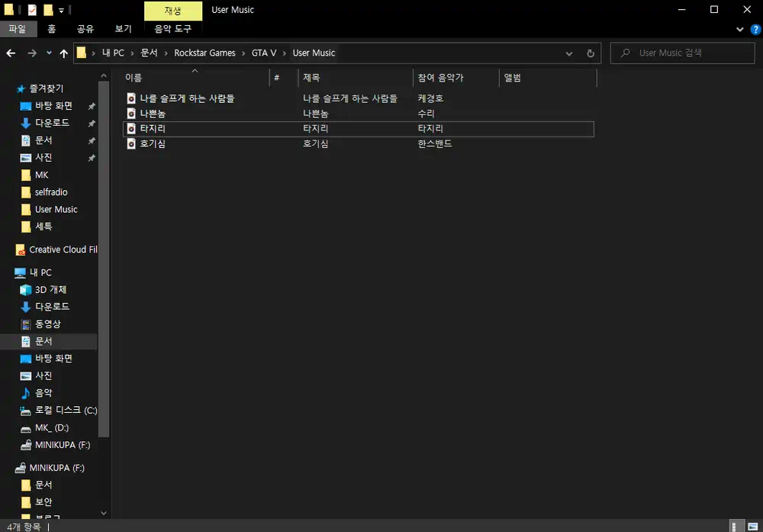The image size is (763, 532).
Task: Navigate to Rockstar Games via the breadcrumb path
Action: 205,53
